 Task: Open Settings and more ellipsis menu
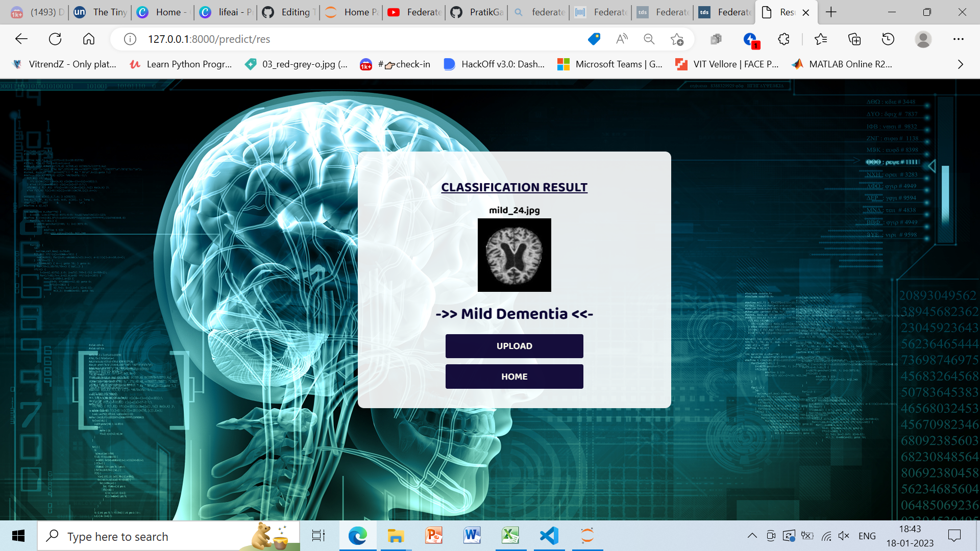959,39
